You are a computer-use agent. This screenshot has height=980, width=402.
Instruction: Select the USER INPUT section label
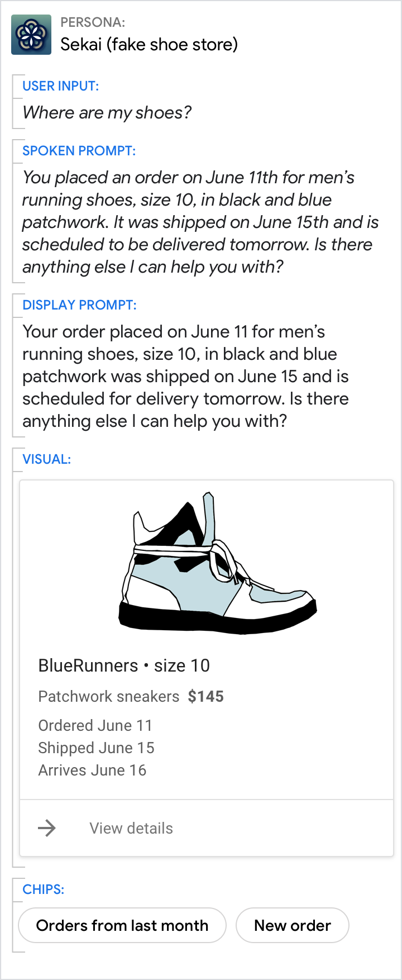[x=60, y=86]
